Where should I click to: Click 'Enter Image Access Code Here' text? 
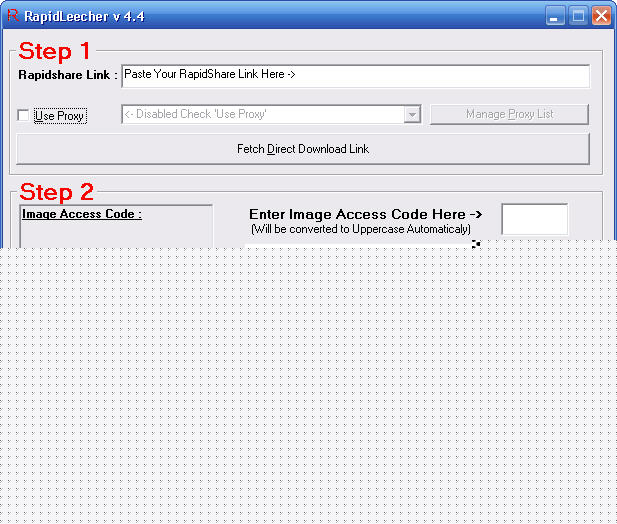coord(366,214)
